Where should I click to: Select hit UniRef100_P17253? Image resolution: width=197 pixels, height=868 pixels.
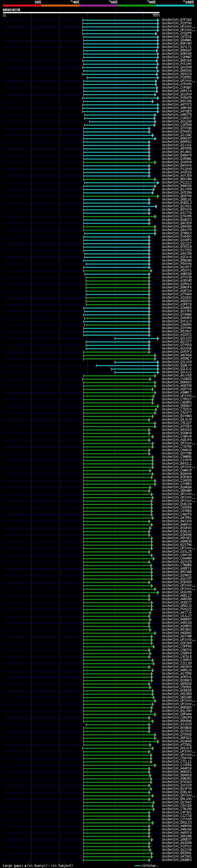coord(177,250)
